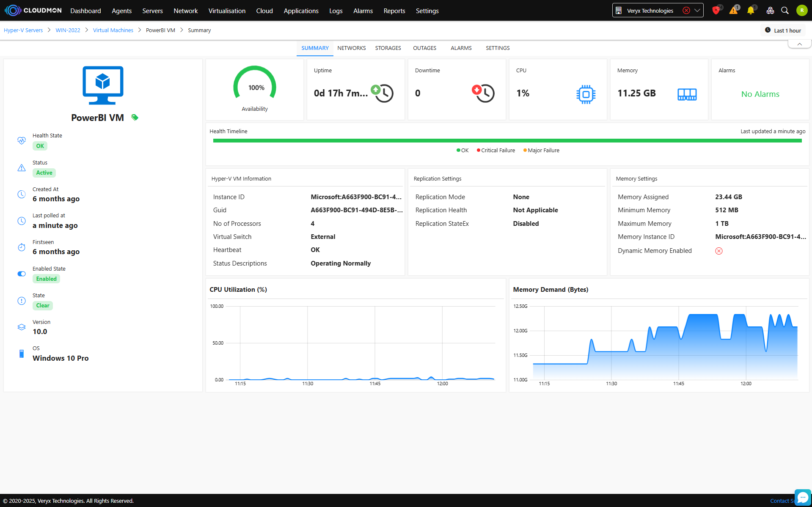Image resolution: width=812 pixels, height=507 pixels.
Task: Click the green tag icon beside PowerBI VM
Action: [x=135, y=118]
